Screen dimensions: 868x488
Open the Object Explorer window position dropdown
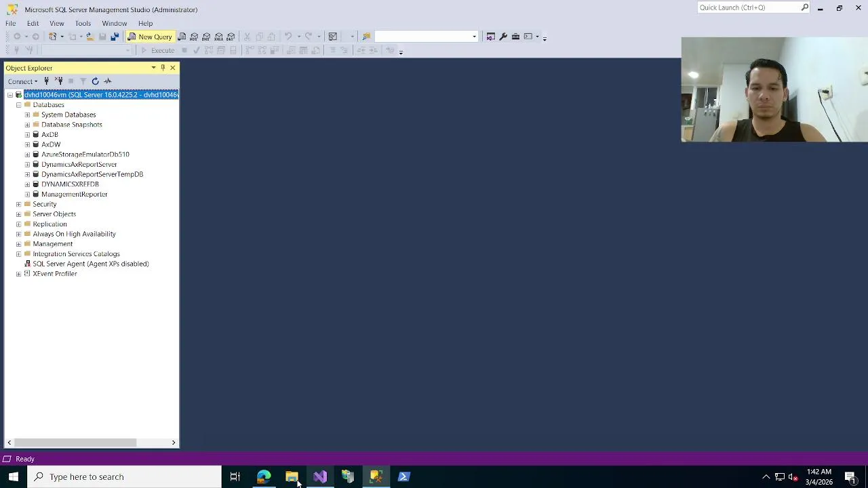(x=153, y=68)
